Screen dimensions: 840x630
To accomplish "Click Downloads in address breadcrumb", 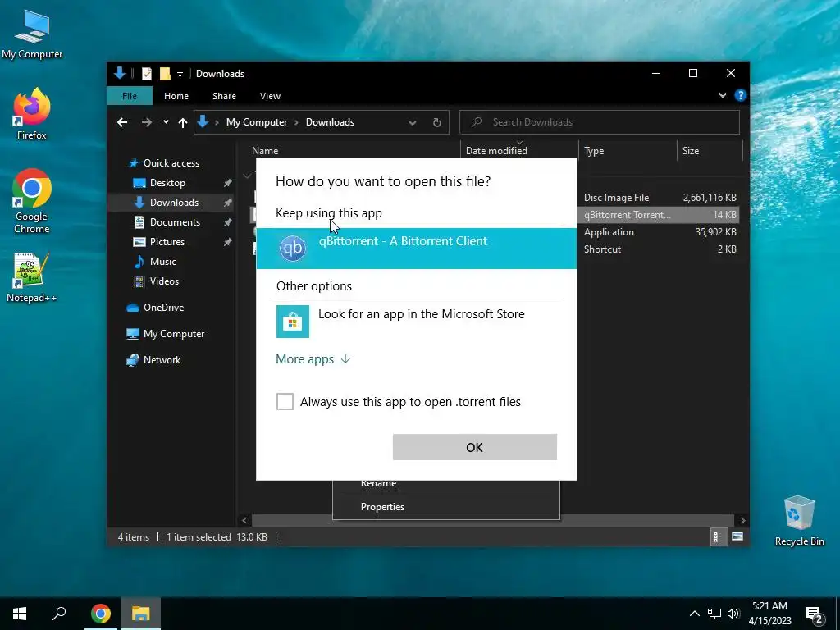I will 330,122.
